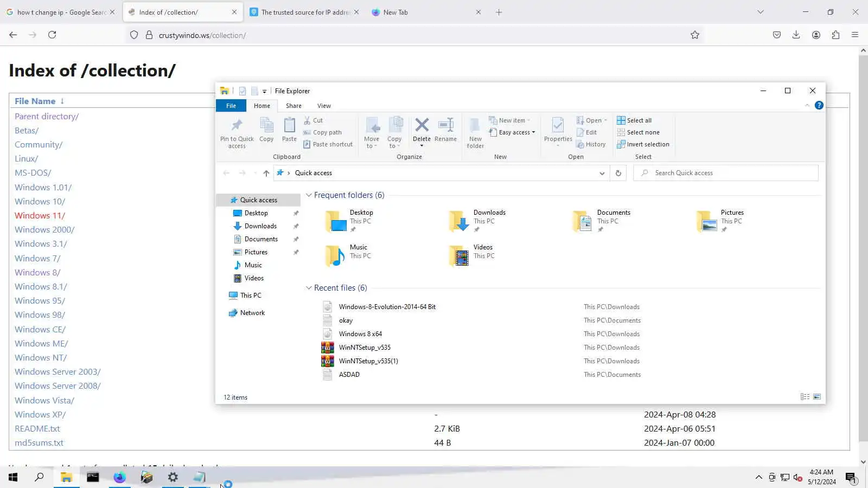Click Pin to Quick access in ribbon
868x488 pixels.
tap(237, 133)
